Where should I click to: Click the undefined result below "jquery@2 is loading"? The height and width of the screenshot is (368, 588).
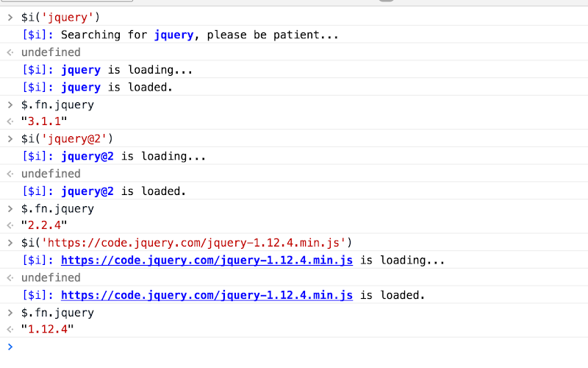pos(51,174)
